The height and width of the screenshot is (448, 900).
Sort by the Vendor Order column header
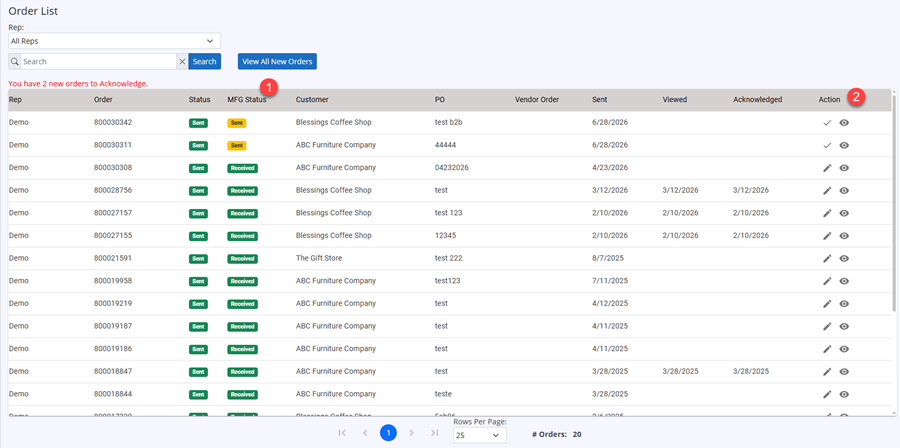click(x=537, y=100)
